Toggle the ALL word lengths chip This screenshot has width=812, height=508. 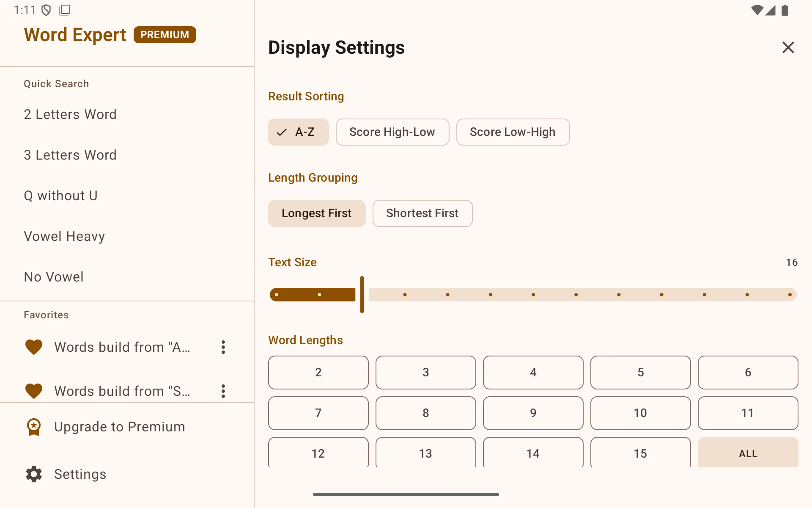(748, 452)
